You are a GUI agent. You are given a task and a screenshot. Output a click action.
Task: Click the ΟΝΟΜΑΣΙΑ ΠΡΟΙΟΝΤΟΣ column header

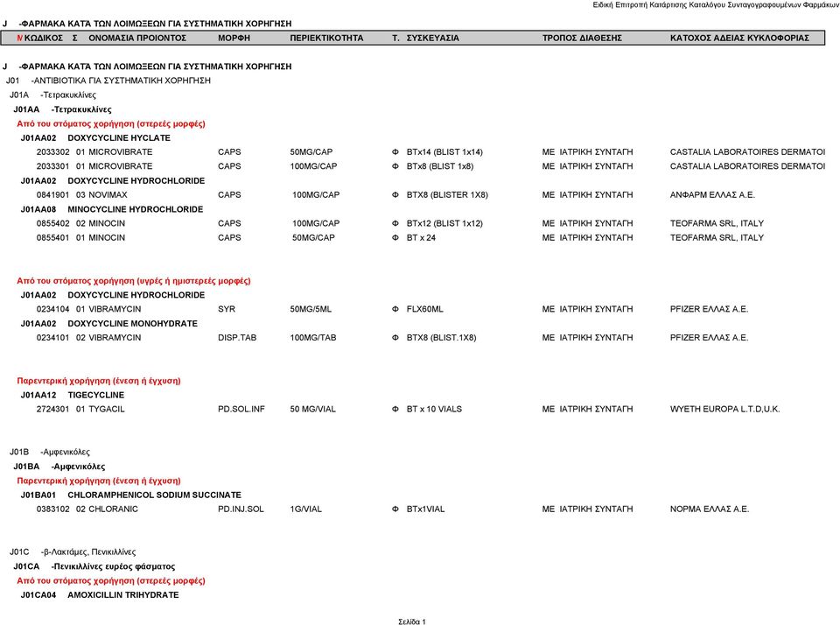point(137,38)
